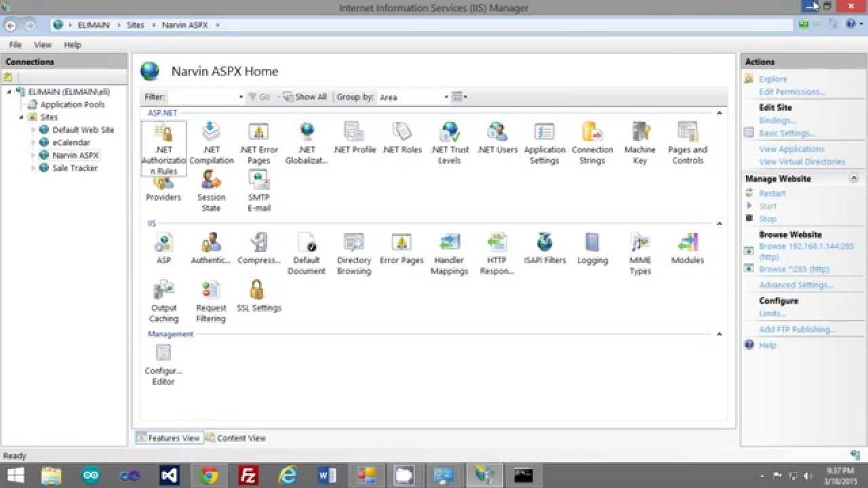Expand Sale Tracker tree node
Viewport: 868px width, 488px height.
(33, 168)
